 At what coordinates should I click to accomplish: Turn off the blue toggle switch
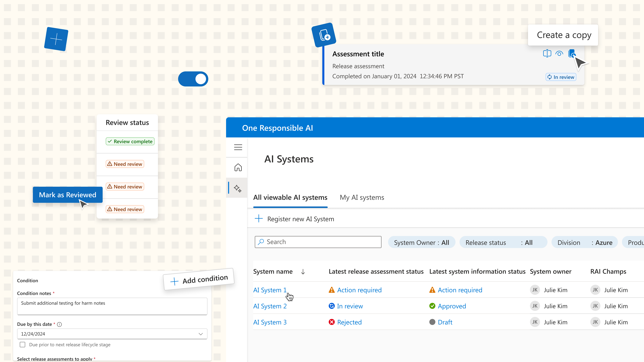point(193,79)
